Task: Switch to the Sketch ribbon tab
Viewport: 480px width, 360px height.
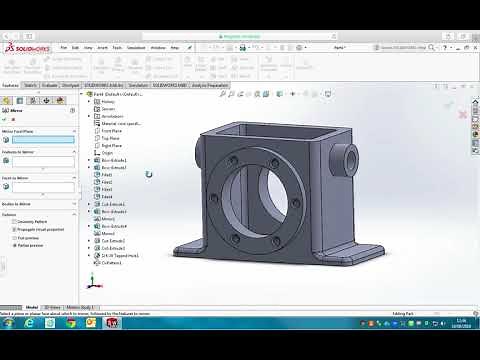Action: [x=30, y=85]
